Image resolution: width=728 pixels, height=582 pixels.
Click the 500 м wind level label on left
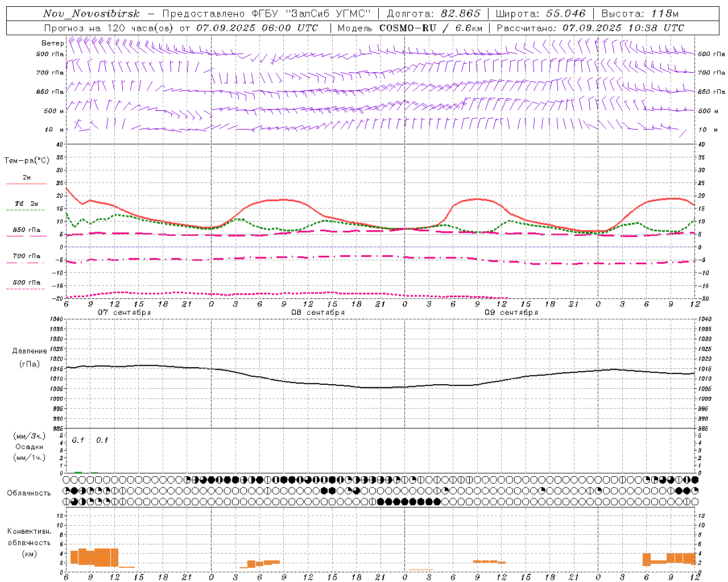point(54,111)
